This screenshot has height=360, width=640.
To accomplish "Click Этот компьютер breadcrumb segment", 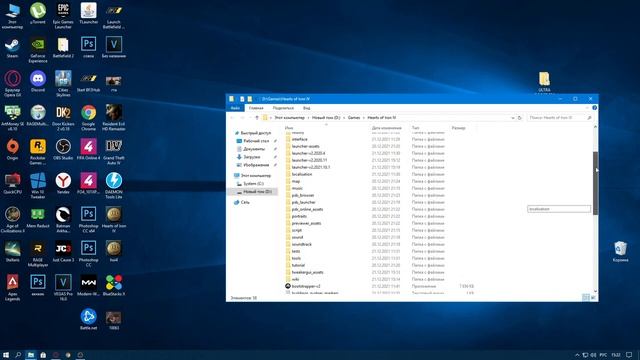I will coord(289,118).
